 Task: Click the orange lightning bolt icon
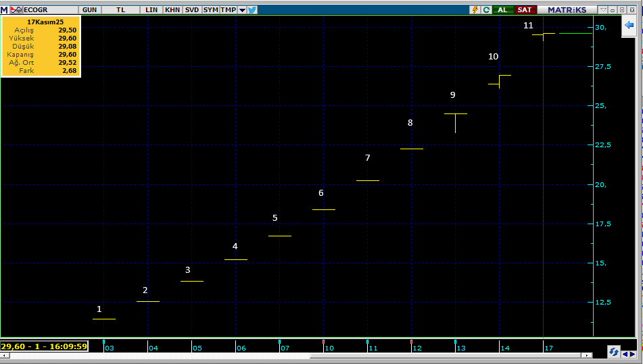[x=475, y=10]
